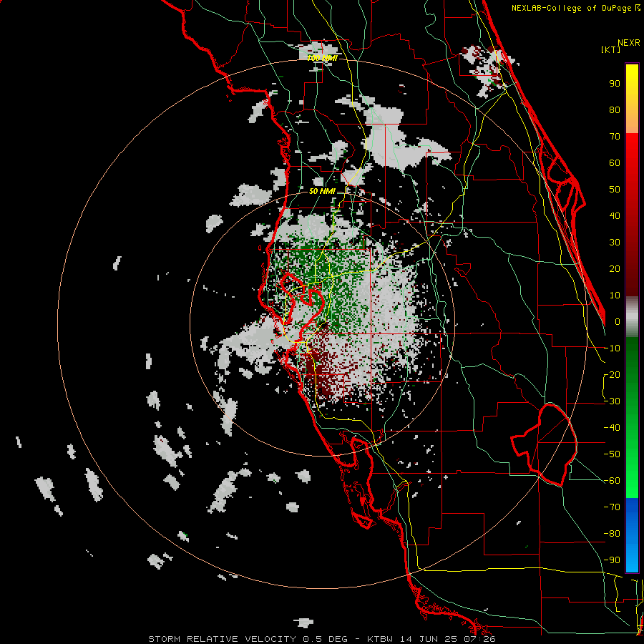Viewport: 644px width, 644px height.
Task: Pick the blue segment of the velocity color bar
Action: pos(632,535)
